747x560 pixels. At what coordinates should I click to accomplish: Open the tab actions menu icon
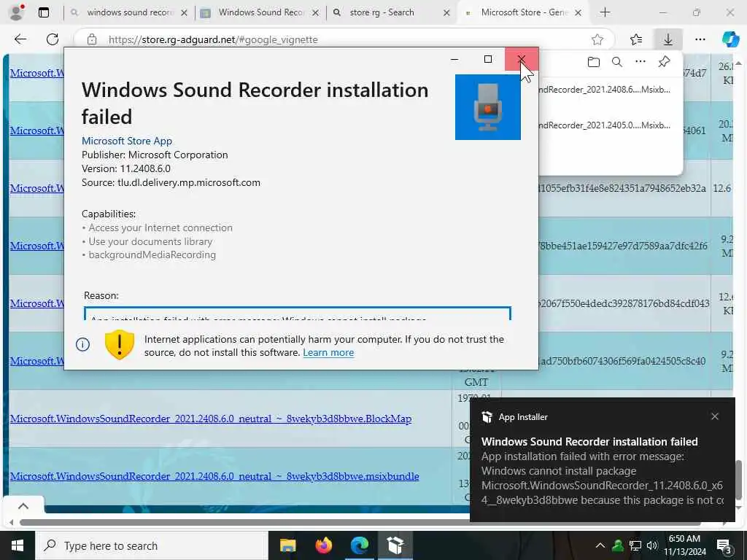point(44,12)
